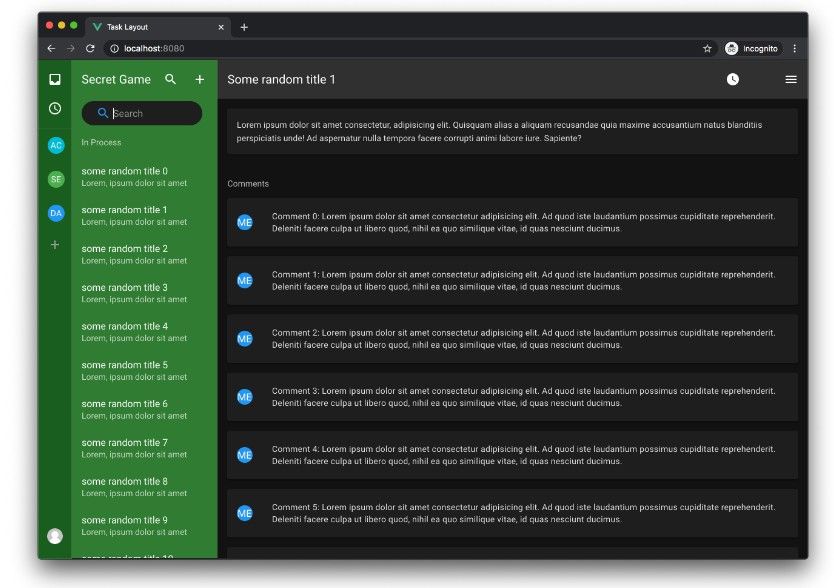Open user profile avatar at bottom of rail
The height and width of the screenshot is (588, 834).
click(55, 536)
